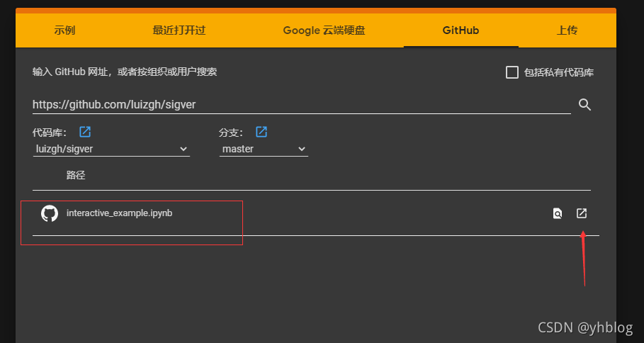
Task: Select the GitHub tab
Action: coord(461,30)
